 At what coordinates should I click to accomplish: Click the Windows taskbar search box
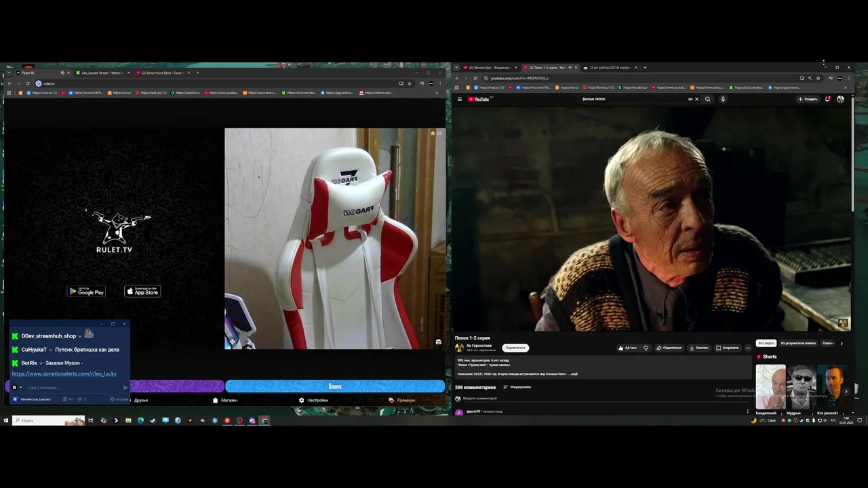point(47,420)
